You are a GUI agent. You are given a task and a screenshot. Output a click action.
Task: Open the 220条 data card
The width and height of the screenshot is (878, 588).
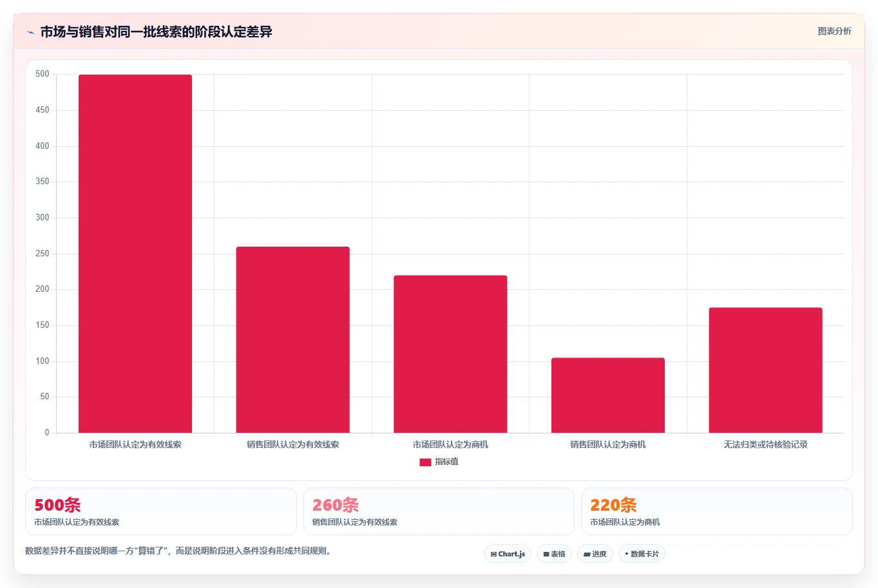coord(716,511)
